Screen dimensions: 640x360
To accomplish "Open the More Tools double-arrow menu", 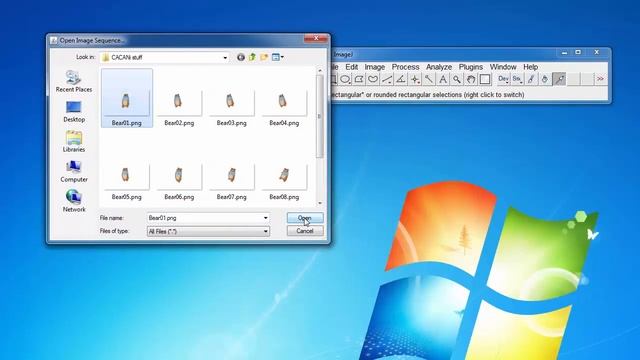I will click(x=600, y=79).
